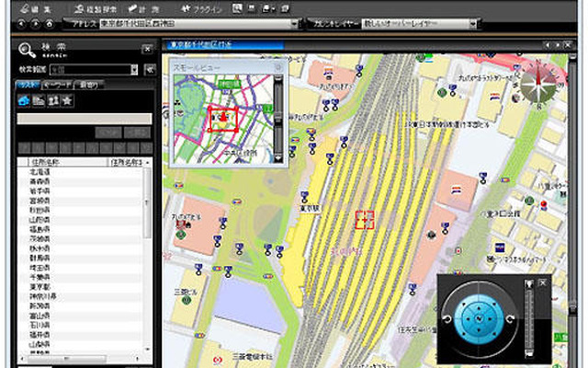The image size is (588, 368).
Task: Select the people search icon
Action: pos(53,100)
